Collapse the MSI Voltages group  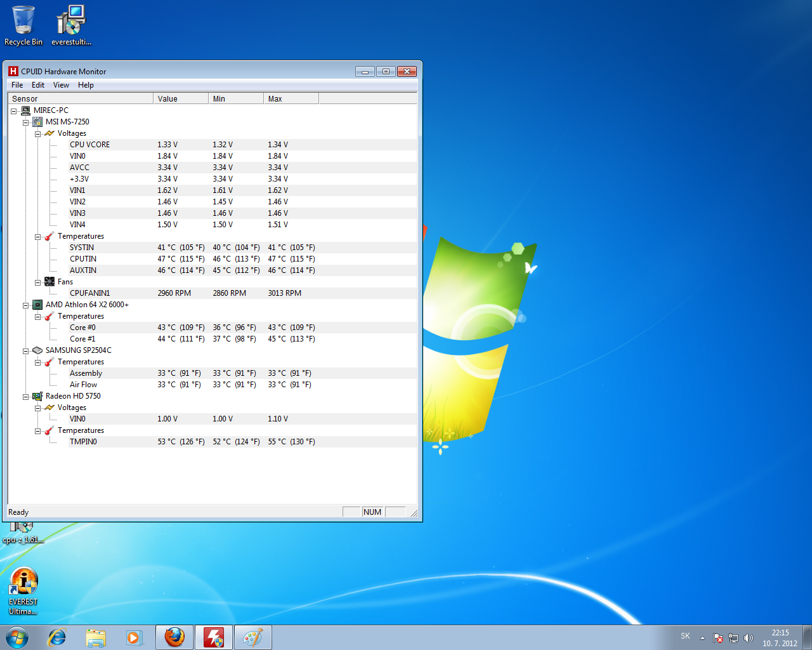click(38, 134)
